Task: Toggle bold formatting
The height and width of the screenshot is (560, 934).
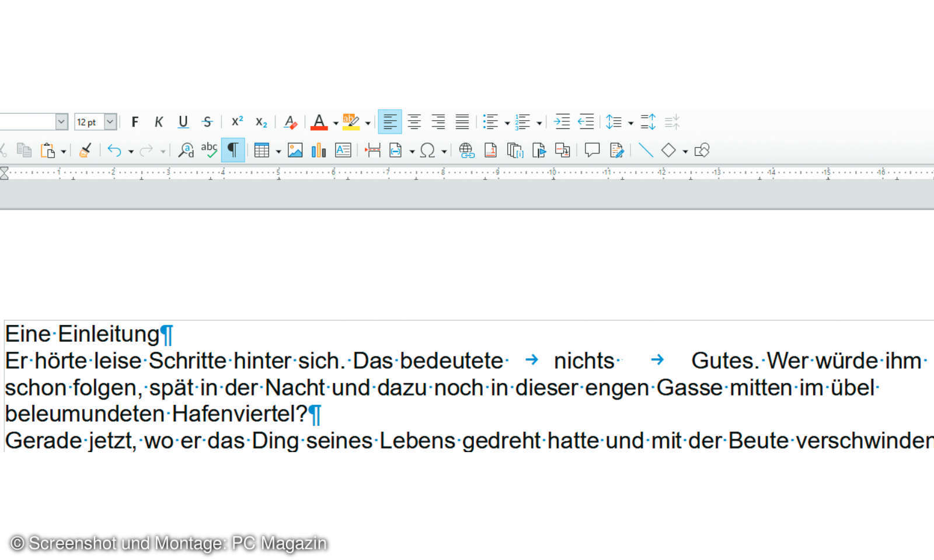Action: point(135,122)
